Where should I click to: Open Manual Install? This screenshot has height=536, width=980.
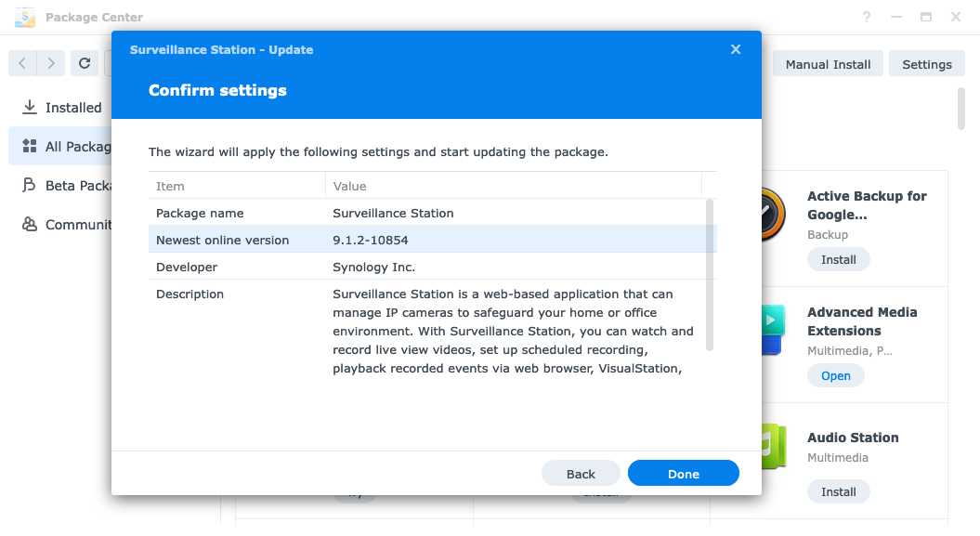[828, 64]
